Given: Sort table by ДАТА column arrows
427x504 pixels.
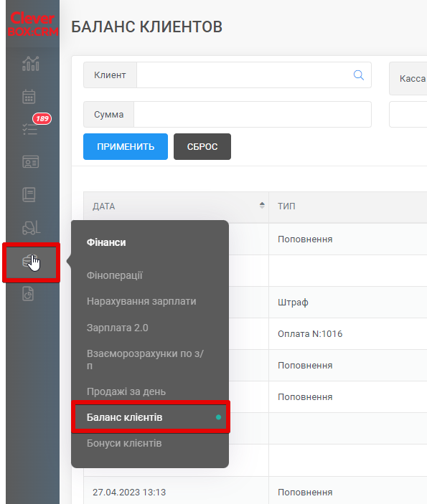Looking at the screenshot, I should point(262,205).
